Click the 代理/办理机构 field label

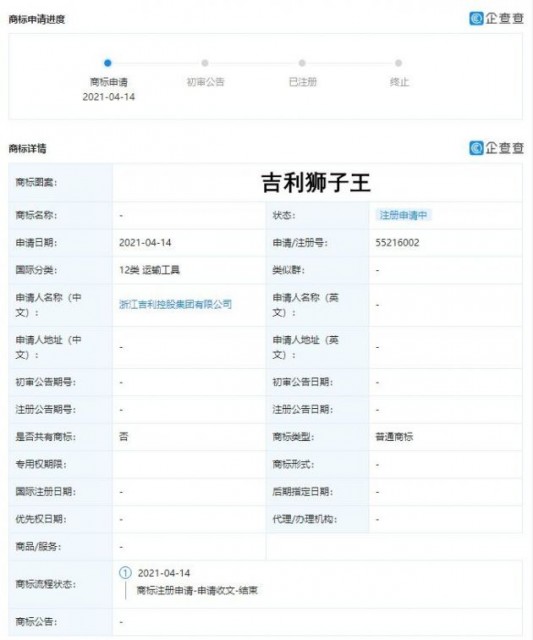click(305, 519)
